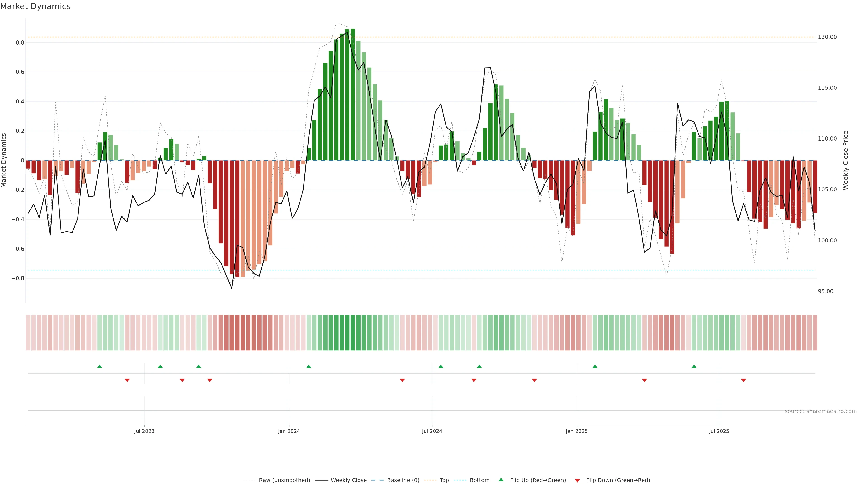The width and height of the screenshot is (868, 488).
Task: Click the green flip-up marker after Jan 2024
Action: [x=309, y=366]
